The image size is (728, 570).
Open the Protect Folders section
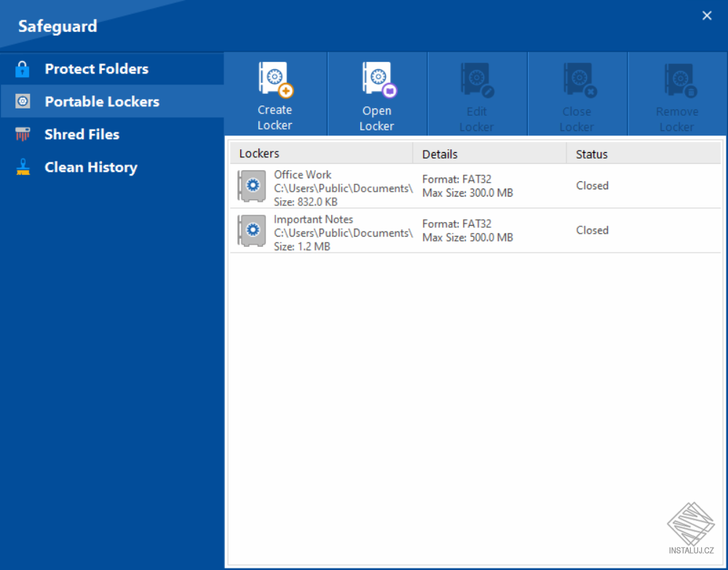97,68
